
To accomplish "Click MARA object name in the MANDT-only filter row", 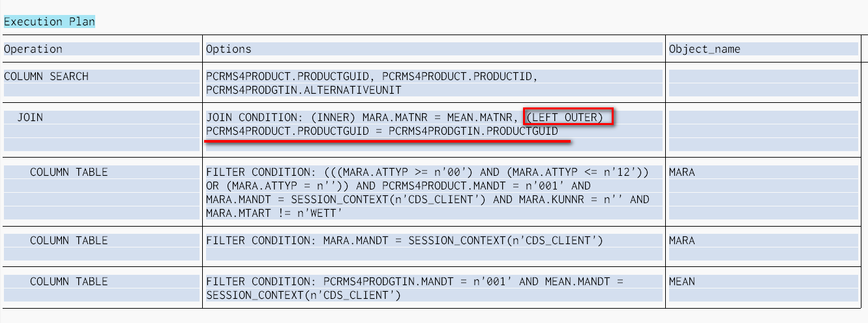I will (x=682, y=240).
